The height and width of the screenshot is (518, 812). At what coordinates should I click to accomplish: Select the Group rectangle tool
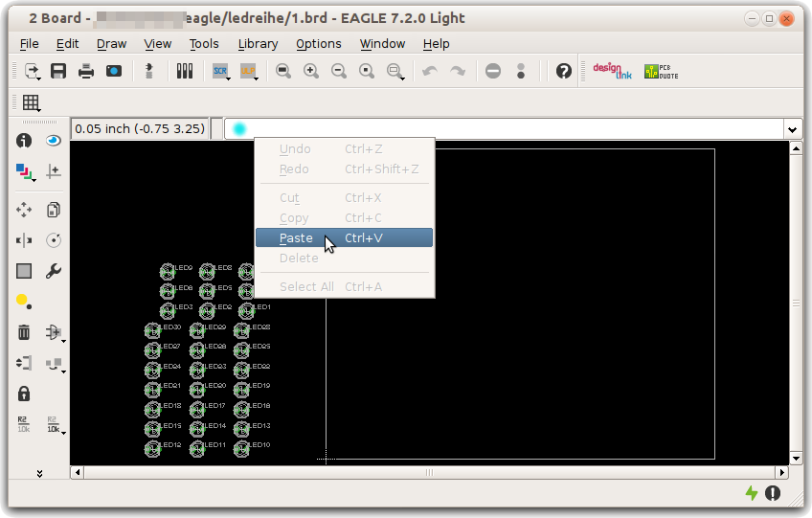[x=24, y=271]
